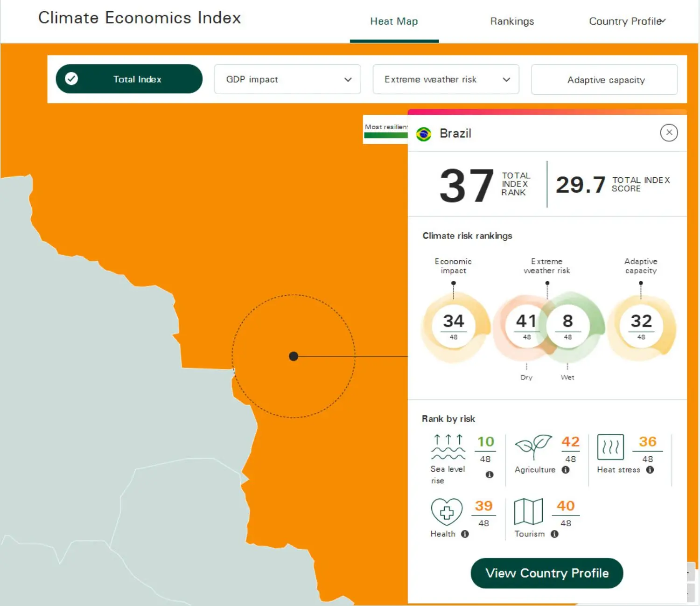Click the Wet label below the rings
700x606 pixels.
point(567,377)
